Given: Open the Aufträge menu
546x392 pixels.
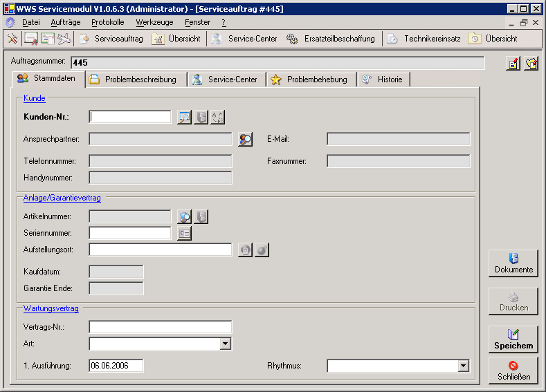Looking at the screenshot, I should 66,22.
